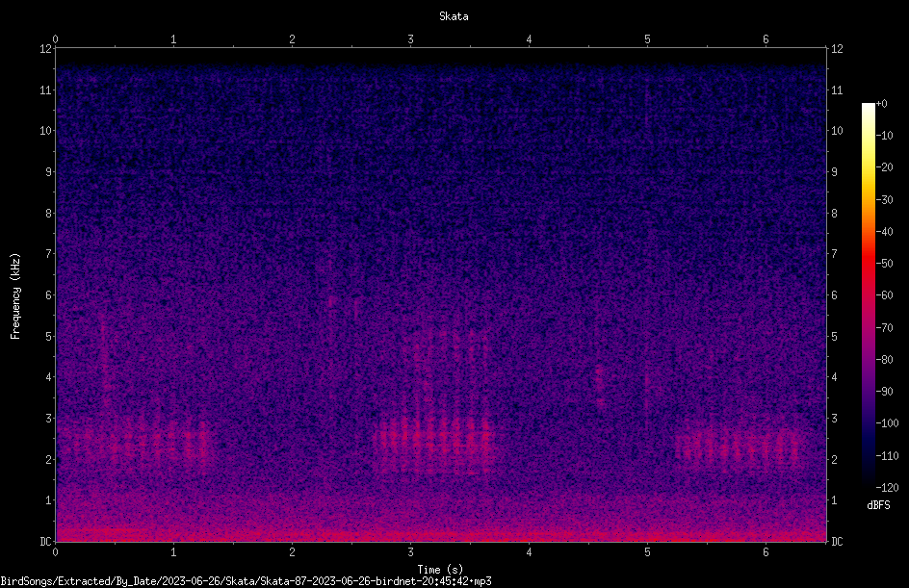Click the 'dBFS' legend label
This screenshot has width=909, height=588.
point(878,505)
